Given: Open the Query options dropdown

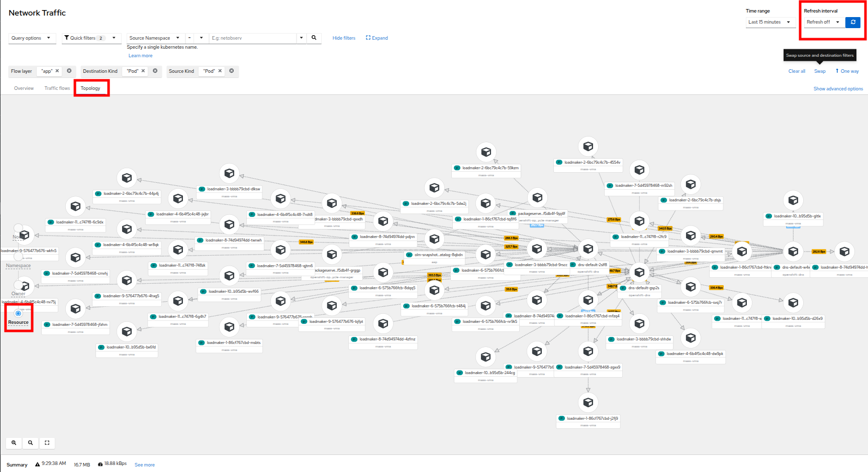Looking at the screenshot, I should point(31,38).
